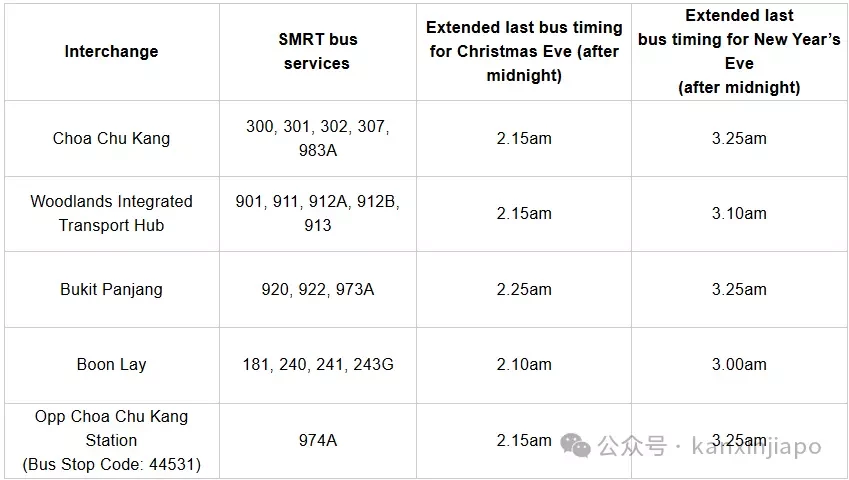The image size is (849, 480).
Task: Select the 181, 240, 241, 243G cell
Action: pos(318,365)
